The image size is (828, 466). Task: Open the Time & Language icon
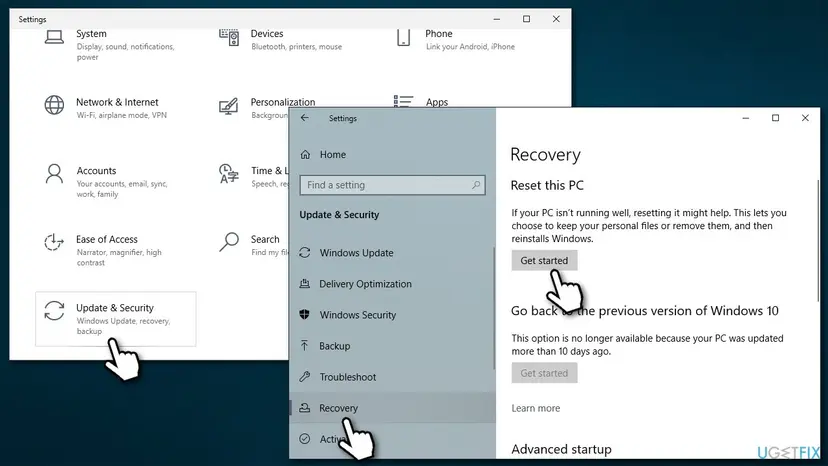coord(229,174)
